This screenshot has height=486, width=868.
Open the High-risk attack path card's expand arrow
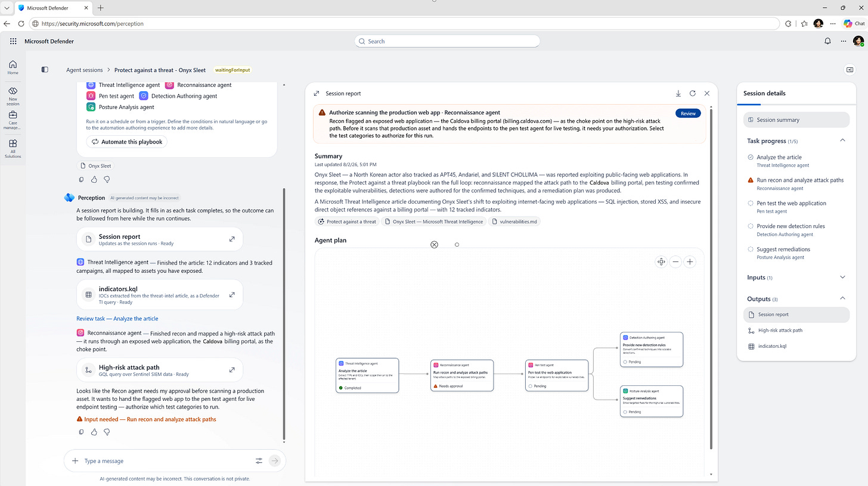click(232, 370)
